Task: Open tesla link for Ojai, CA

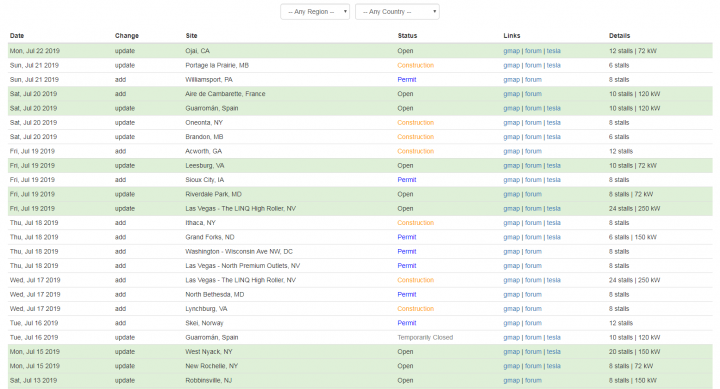Action: [x=553, y=51]
